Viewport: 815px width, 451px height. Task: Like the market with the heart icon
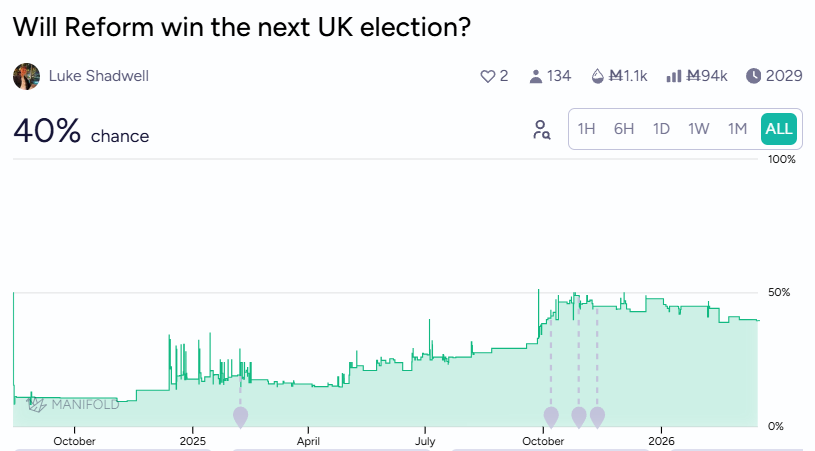pos(488,76)
